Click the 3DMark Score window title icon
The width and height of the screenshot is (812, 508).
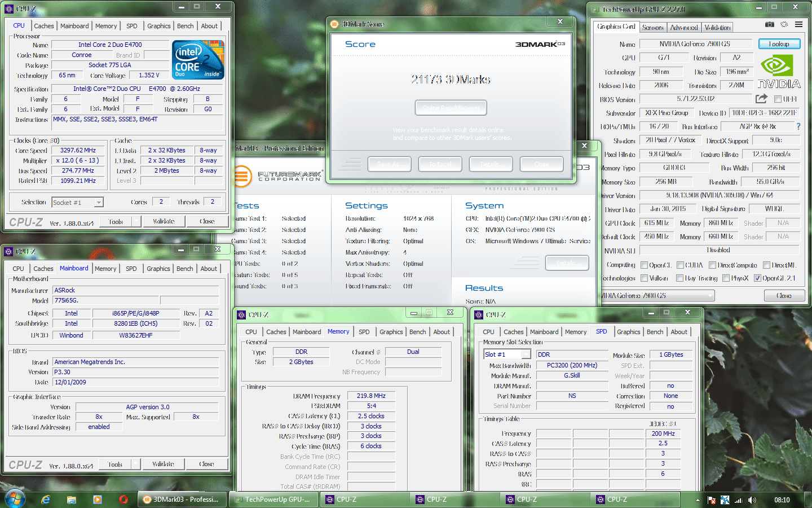click(334, 24)
